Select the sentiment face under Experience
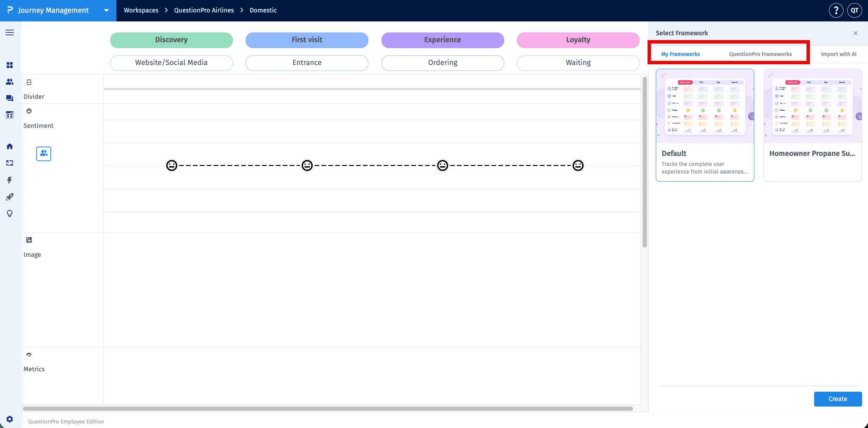This screenshot has height=428, width=868. click(x=443, y=166)
